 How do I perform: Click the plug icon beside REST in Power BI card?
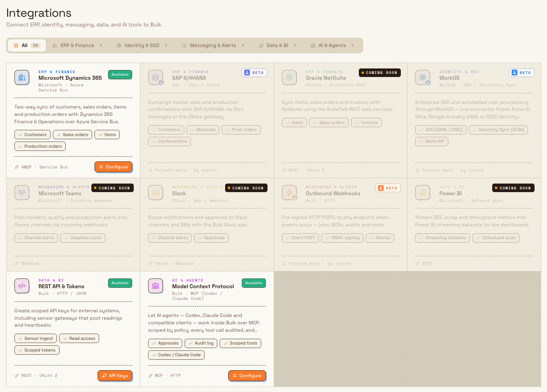click(418, 264)
